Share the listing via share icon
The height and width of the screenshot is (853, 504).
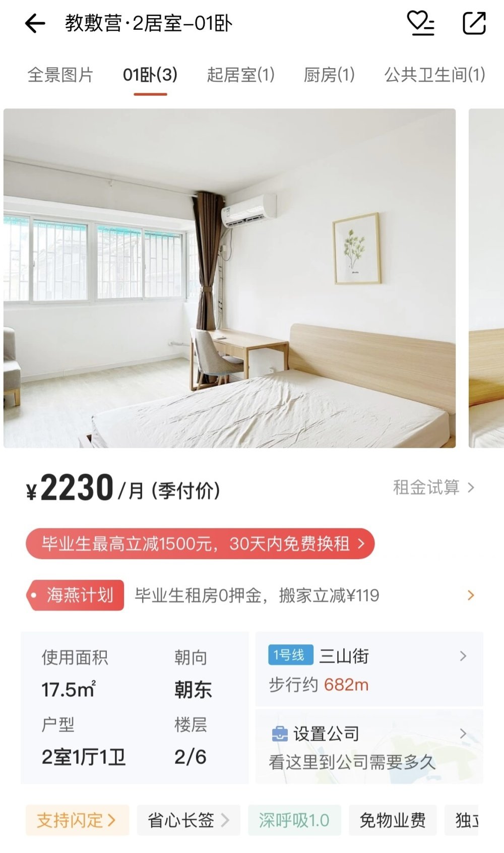coord(474,23)
